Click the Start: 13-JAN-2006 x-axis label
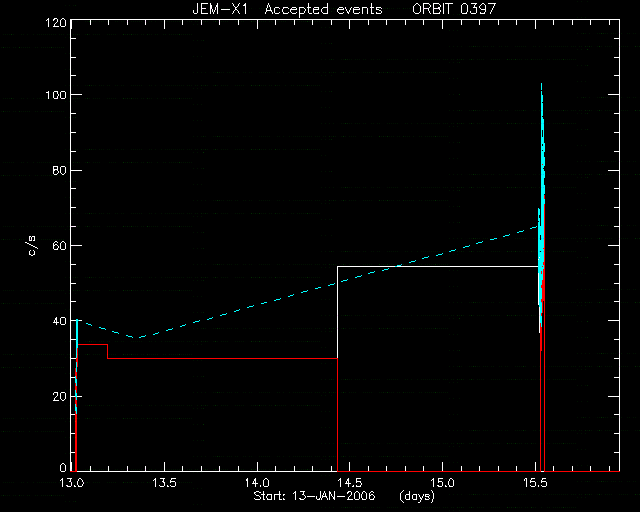The width and height of the screenshot is (640, 512). click(314, 496)
